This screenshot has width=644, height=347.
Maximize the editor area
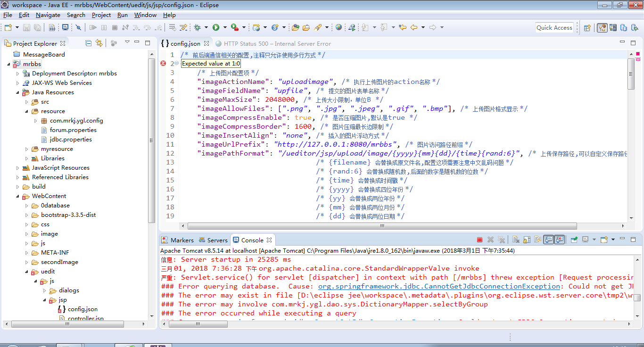pyautogui.click(x=634, y=43)
